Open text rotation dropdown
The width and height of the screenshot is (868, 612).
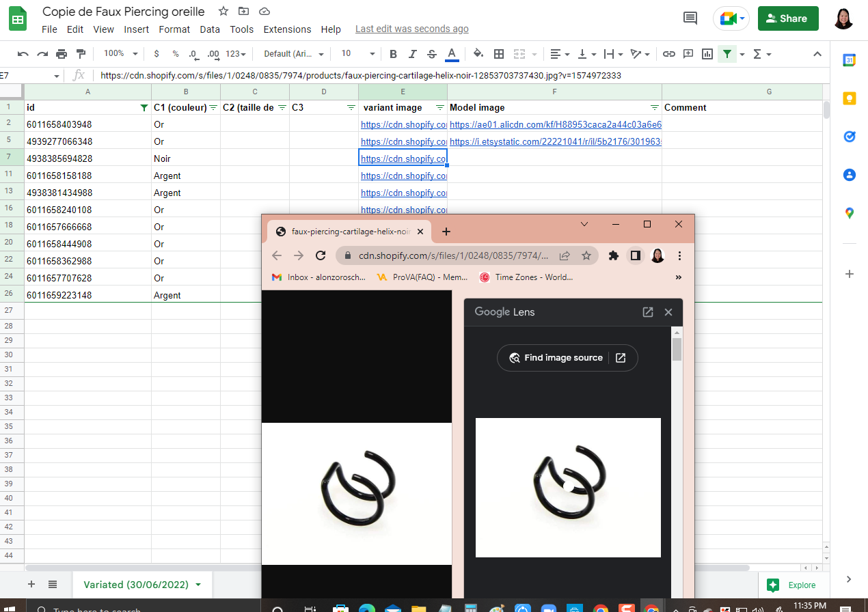point(640,54)
